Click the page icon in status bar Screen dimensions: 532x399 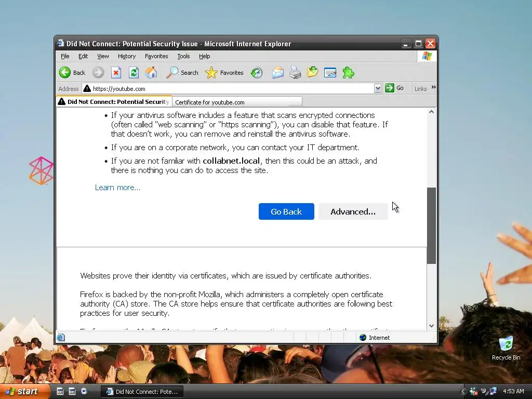pos(61,337)
